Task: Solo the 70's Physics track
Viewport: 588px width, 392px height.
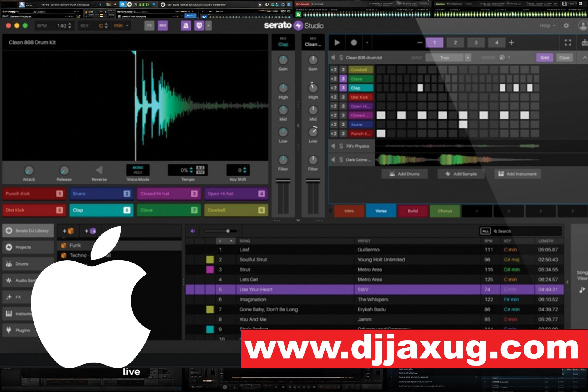Action: click(341, 146)
